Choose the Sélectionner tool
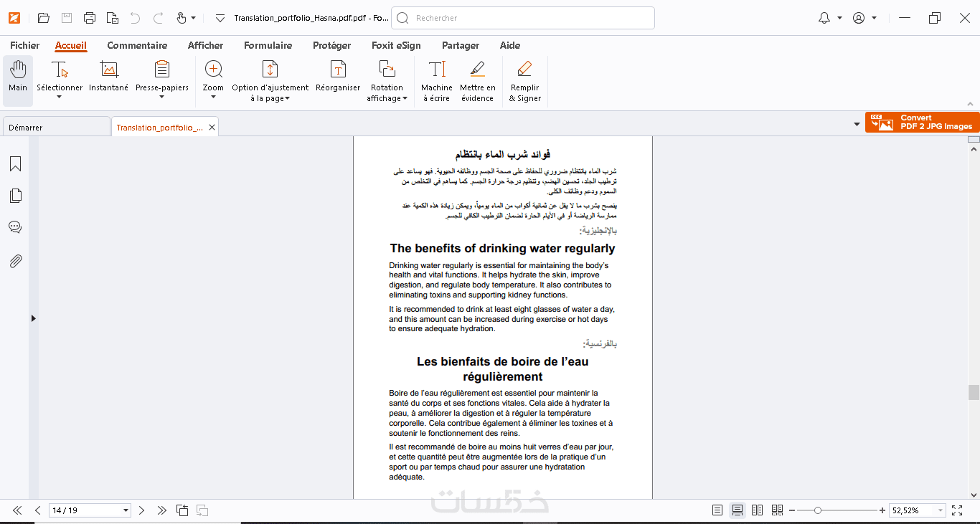The height and width of the screenshot is (524, 980). coord(60,81)
